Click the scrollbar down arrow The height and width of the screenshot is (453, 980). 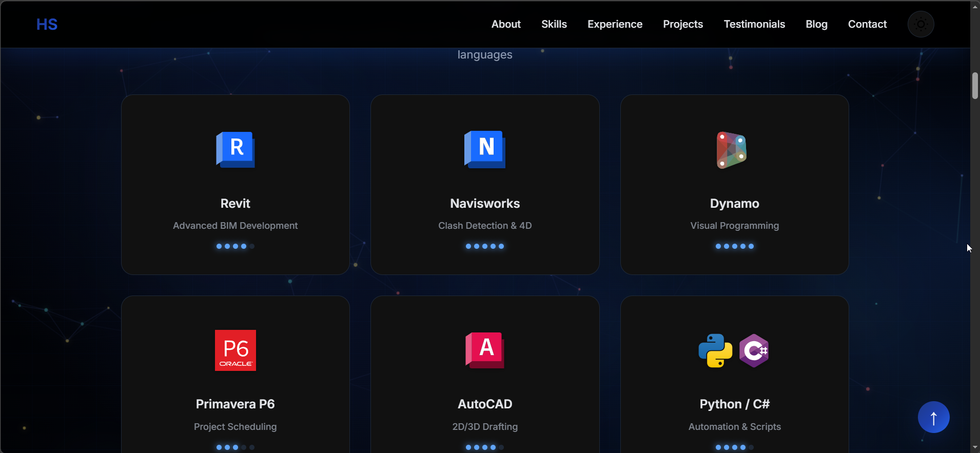pos(975,448)
